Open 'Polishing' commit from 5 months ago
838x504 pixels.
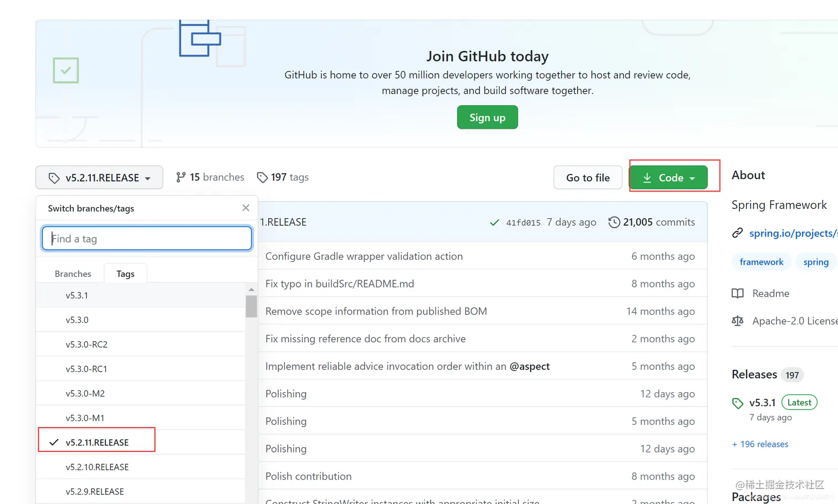coord(286,421)
